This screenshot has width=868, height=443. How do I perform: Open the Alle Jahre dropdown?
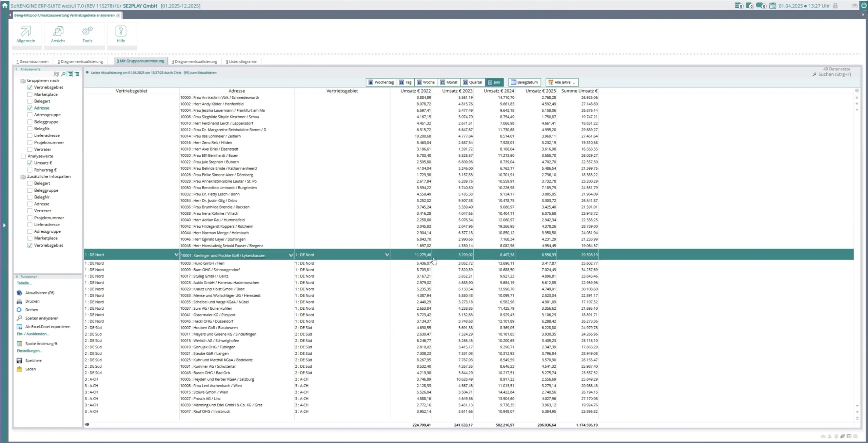click(x=563, y=82)
